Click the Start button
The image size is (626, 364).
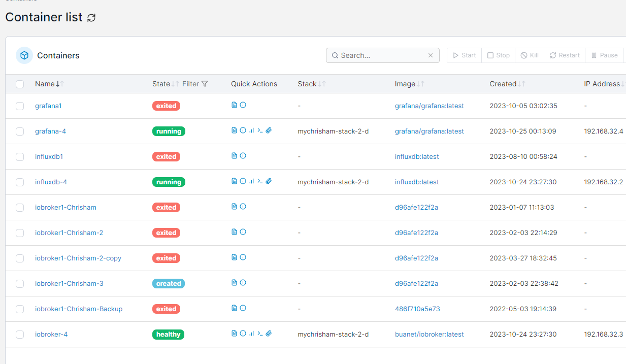tap(464, 55)
